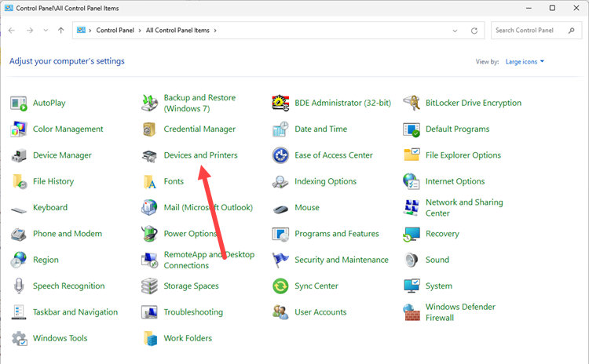Click the User Accounts icon
This screenshot has height=364, width=589.
pos(280,312)
